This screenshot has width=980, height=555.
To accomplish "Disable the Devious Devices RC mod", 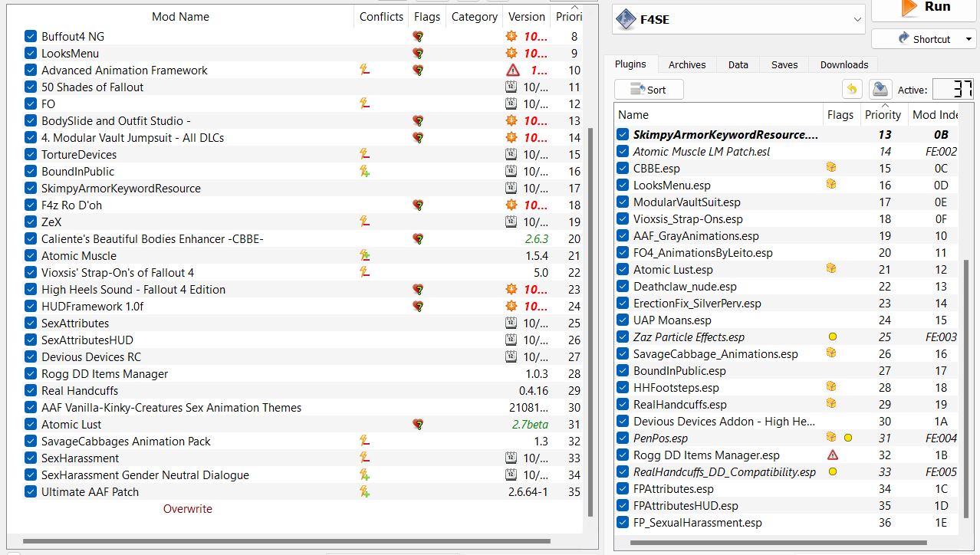I will coord(31,356).
